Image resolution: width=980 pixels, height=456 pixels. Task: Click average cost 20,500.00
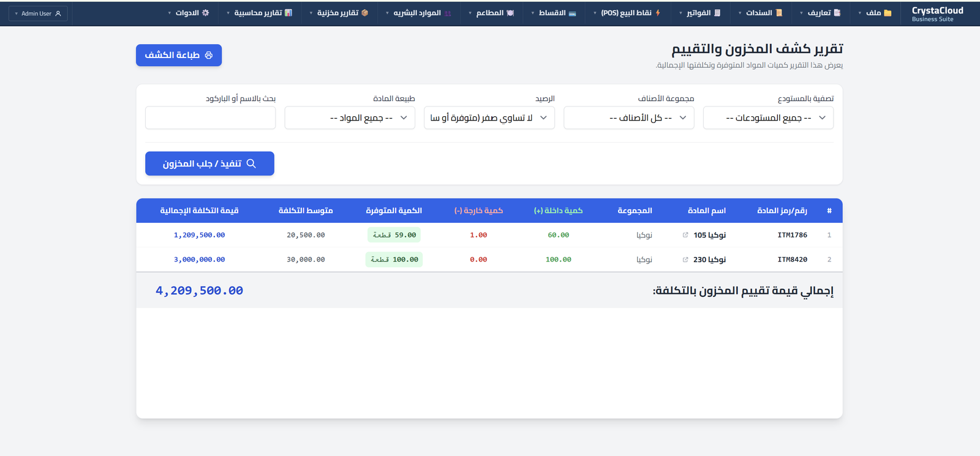306,235
